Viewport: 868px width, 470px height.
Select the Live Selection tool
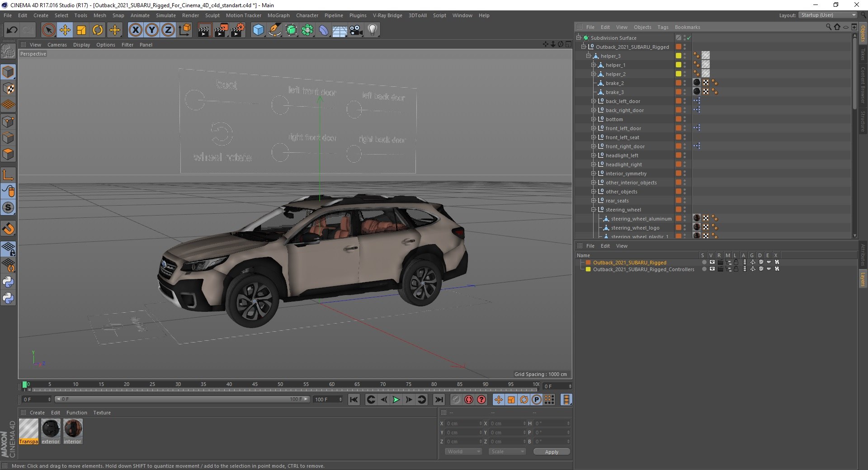coord(48,30)
